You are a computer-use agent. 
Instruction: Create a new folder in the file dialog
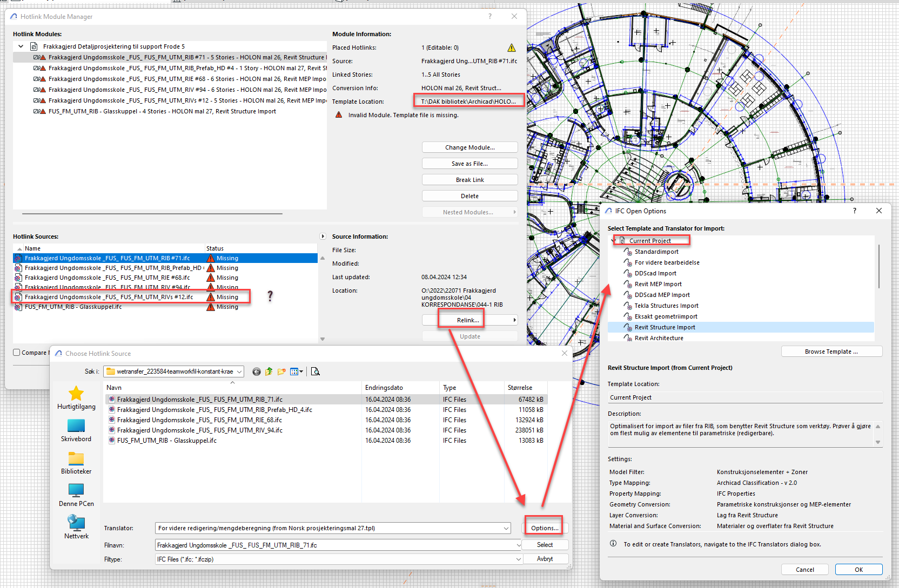pyautogui.click(x=281, y=371)
